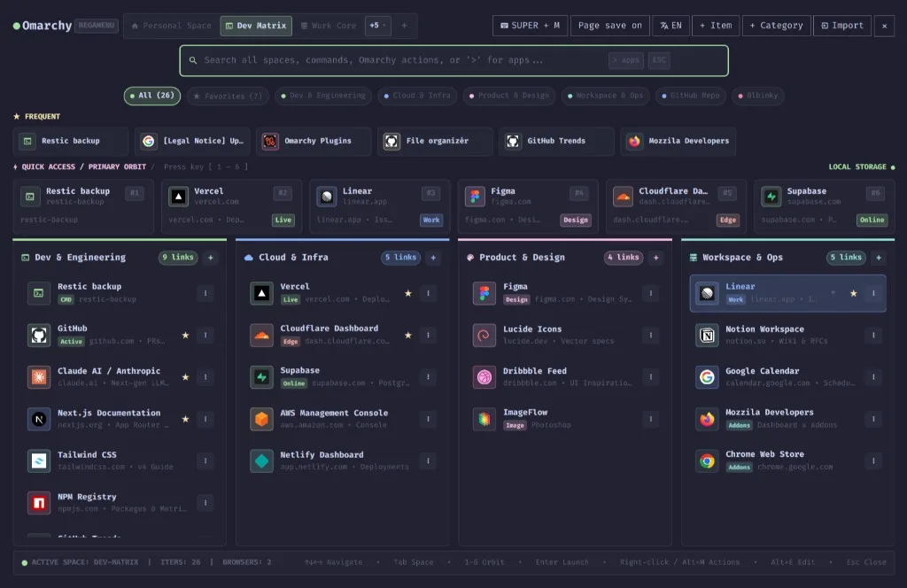Toggle Page save on option
Screen dimensions: 907x588
pos(609,26)
